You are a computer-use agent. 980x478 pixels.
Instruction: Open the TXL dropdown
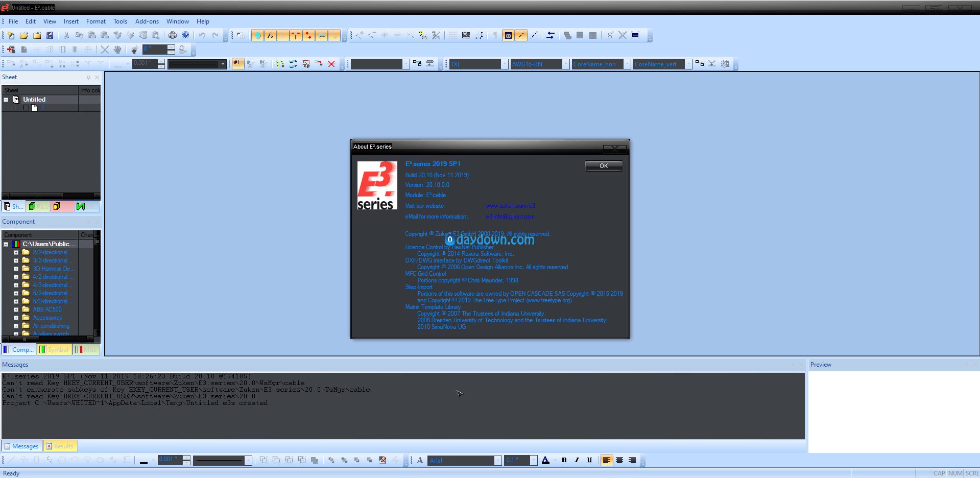504,64
